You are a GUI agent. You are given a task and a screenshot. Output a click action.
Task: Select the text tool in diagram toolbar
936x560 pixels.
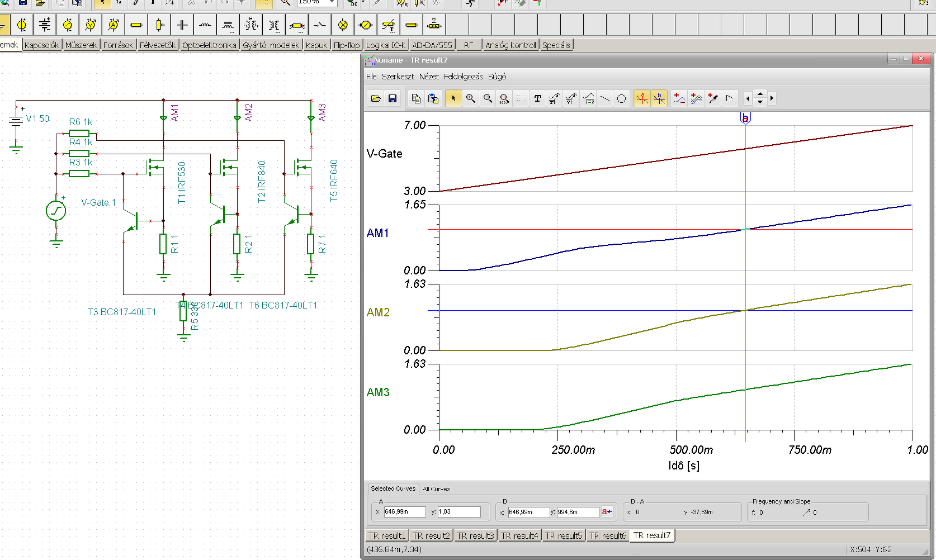(537, 98)
